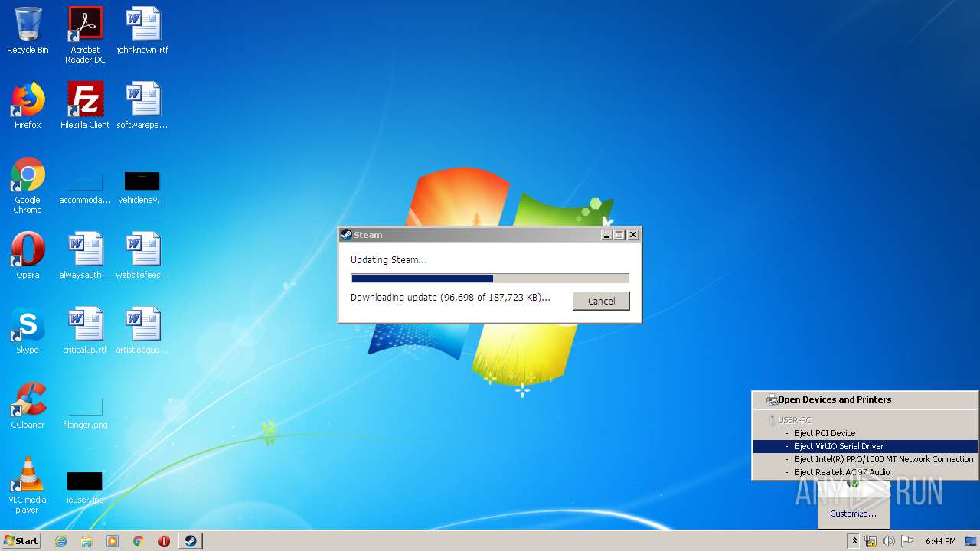Select the softwarepa... document icon
Screen dimensions: 980x551
142,106
